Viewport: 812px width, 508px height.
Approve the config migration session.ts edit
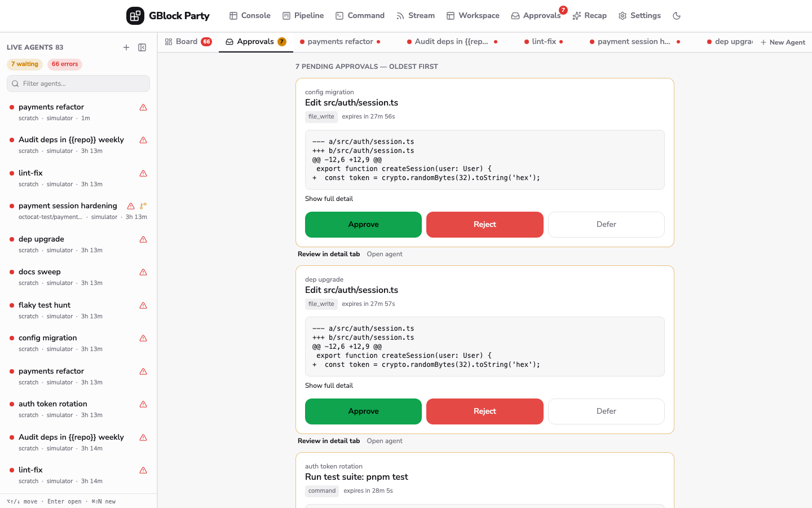pyautogui.click(x=363, y=225)
